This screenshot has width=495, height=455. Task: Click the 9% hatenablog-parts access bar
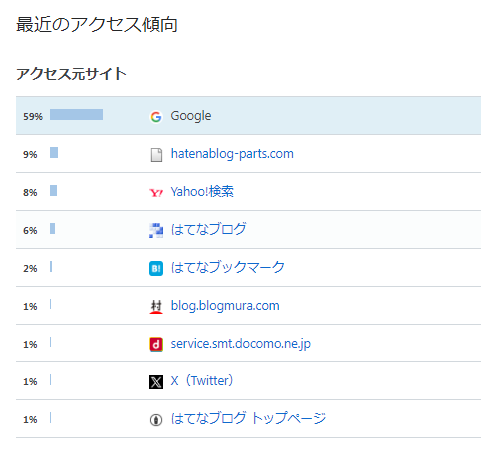54,153
